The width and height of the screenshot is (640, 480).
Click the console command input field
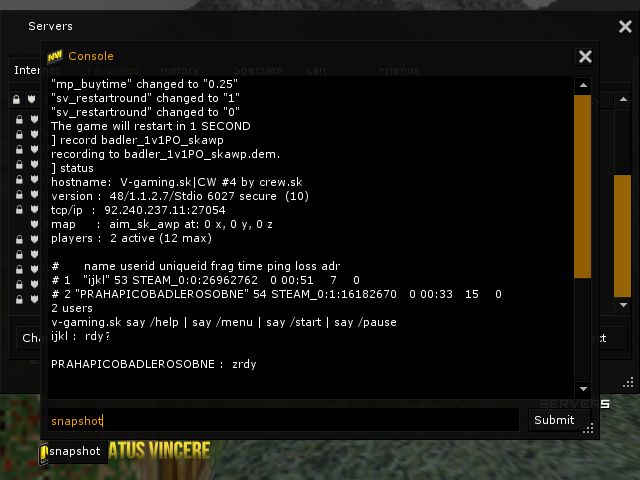(x=283, y=420)
